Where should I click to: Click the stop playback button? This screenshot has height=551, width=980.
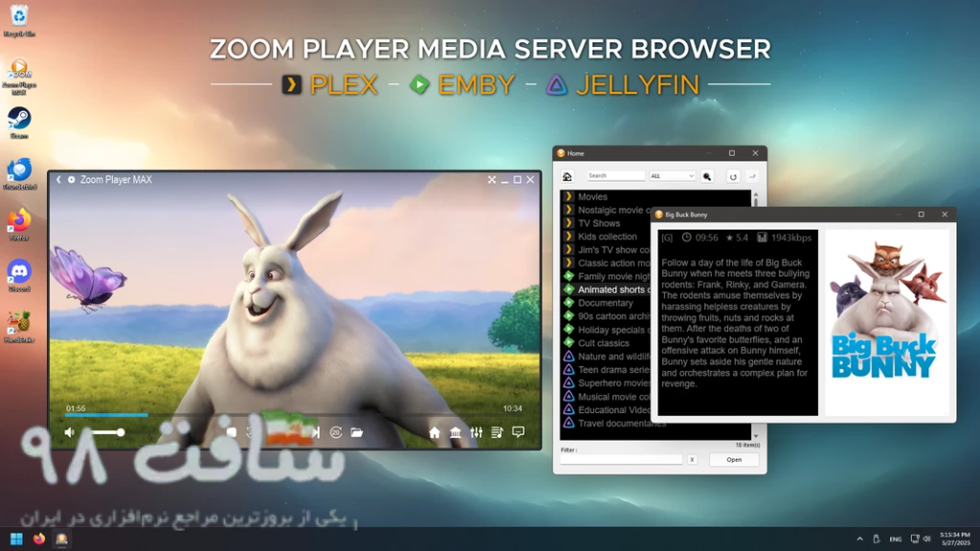coord(232,432)
